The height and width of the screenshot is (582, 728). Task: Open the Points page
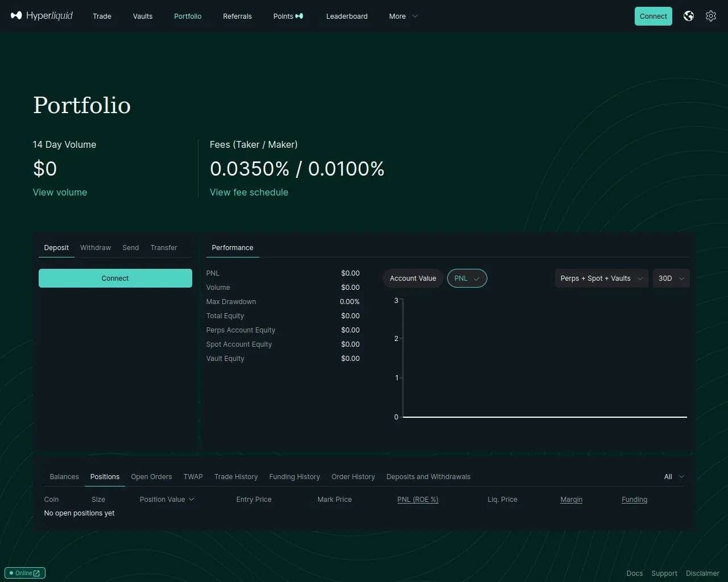click(x=288, y=16)
